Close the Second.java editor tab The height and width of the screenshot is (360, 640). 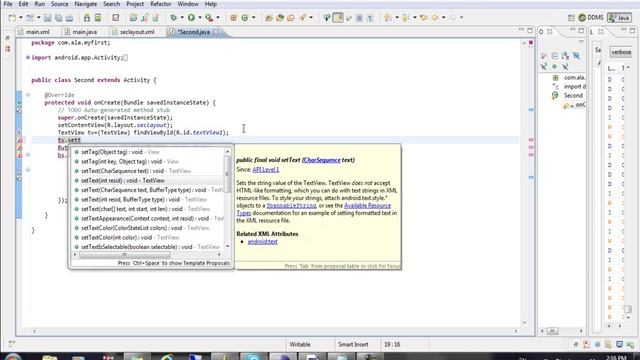[x=216, y=31]
